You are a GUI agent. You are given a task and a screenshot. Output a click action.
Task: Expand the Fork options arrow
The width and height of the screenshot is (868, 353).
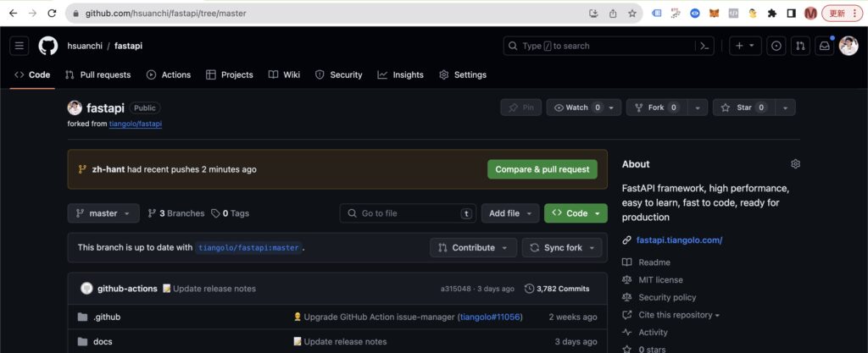[698, 108]
